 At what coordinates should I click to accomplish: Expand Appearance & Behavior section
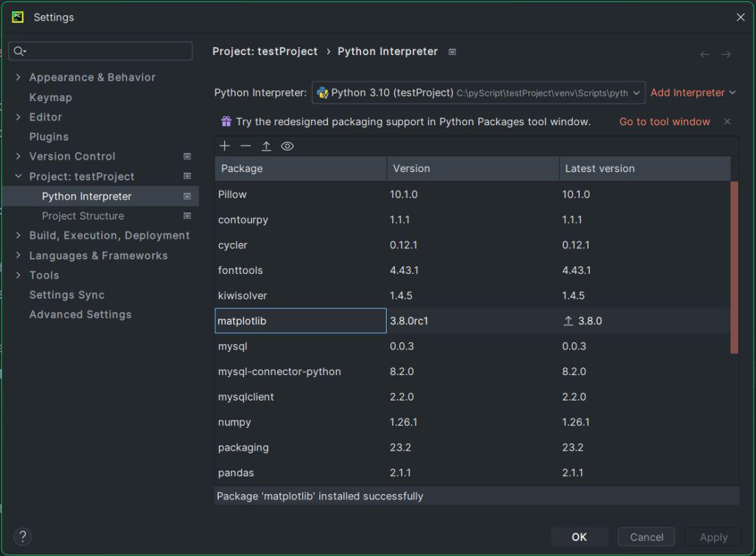point(19,78)
